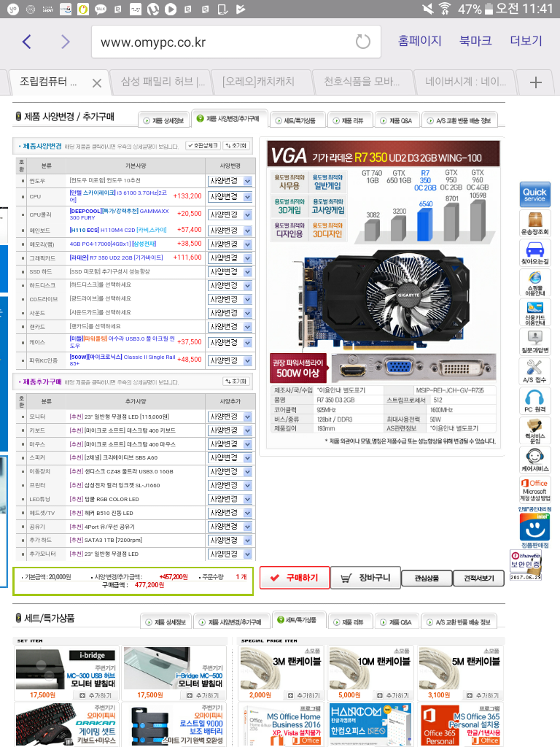Open the 신용카드 이용안내 card icon
The width and height of the screenshot is (560, 747).
tap(534, 312)
